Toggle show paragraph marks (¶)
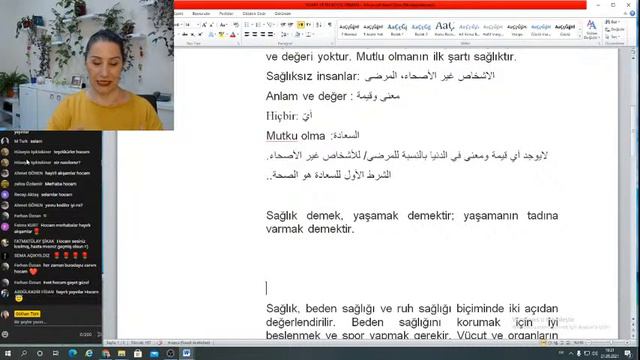The height and width of the screenshot is (360, 640). [329, 25]
